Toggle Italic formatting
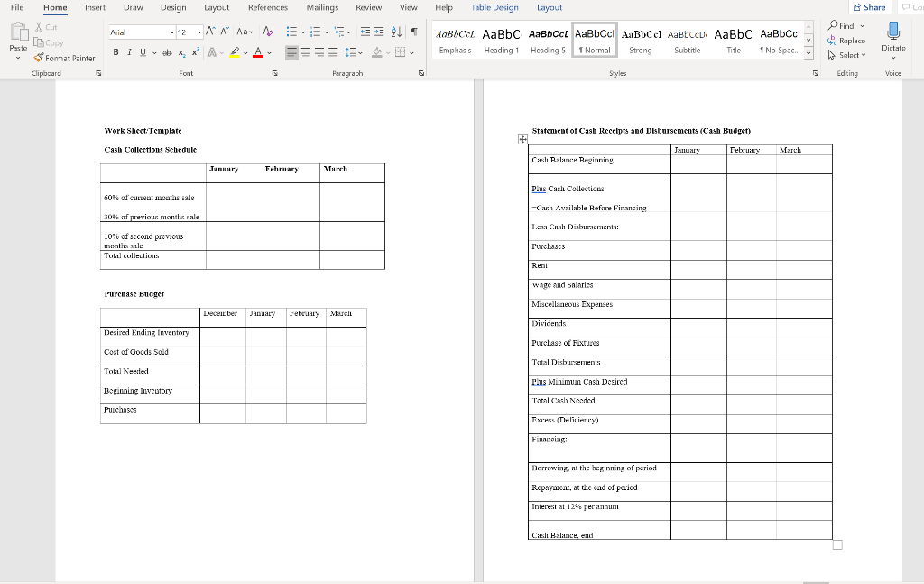The width and height of the screenshot is (924, 584). coord(129,52)
